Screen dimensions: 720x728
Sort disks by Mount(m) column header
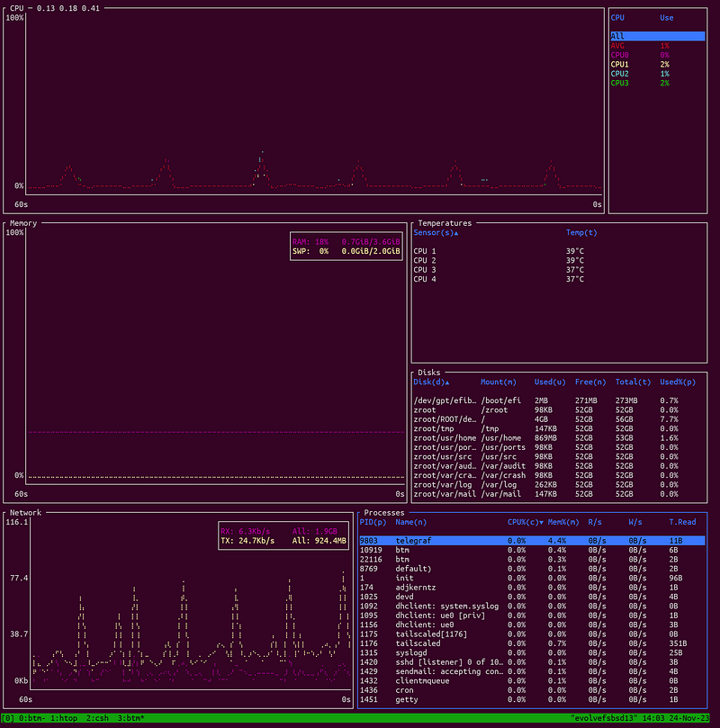498,382
